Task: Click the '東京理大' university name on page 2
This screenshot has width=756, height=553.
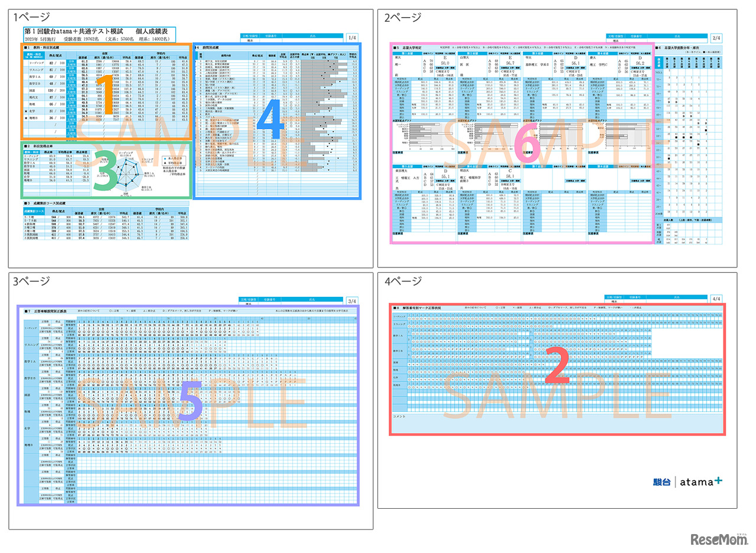Action: [402, 169]
